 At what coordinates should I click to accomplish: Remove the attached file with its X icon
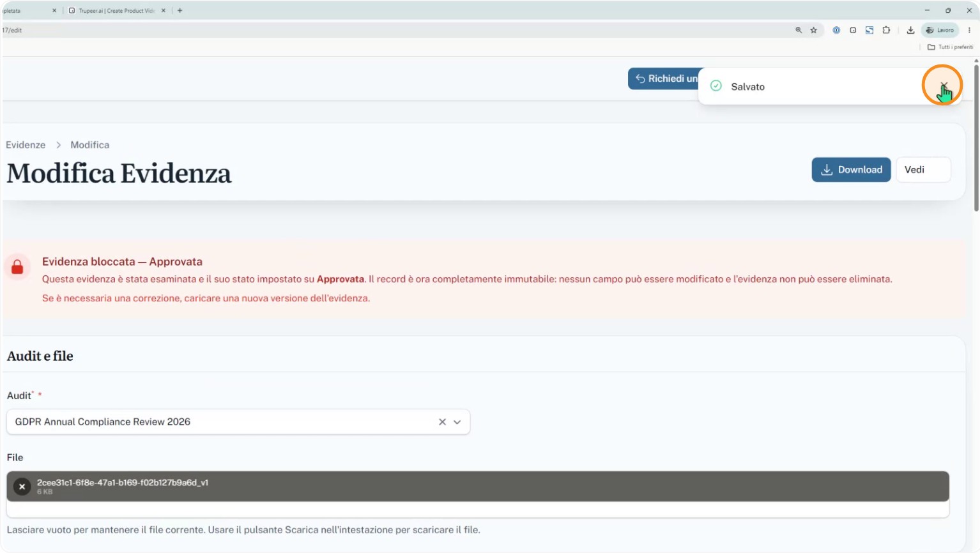(22, 487)
